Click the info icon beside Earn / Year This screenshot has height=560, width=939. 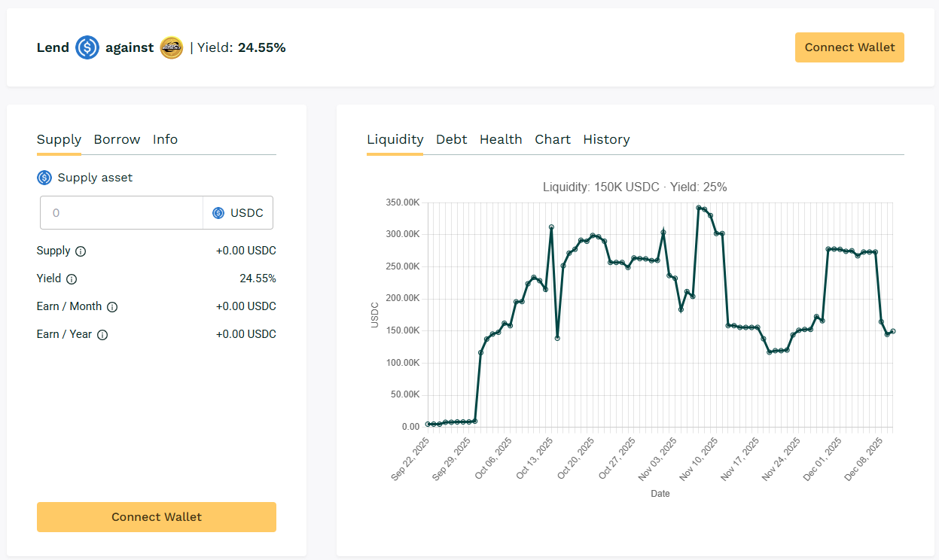click(102, 335)
